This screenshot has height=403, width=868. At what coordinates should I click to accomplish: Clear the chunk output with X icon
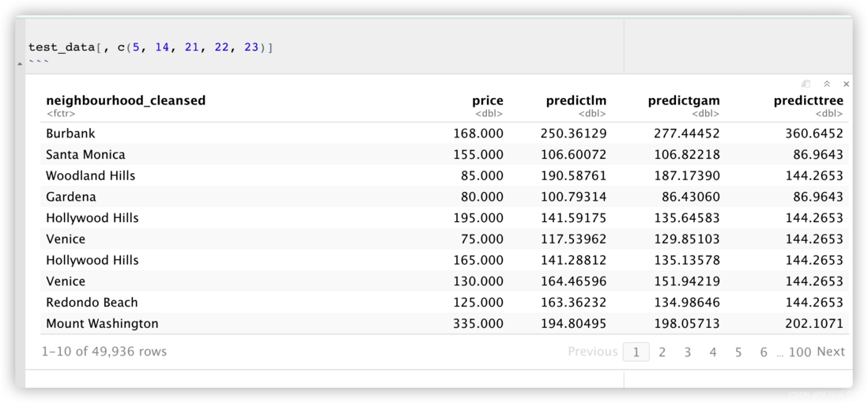[846, 84]
